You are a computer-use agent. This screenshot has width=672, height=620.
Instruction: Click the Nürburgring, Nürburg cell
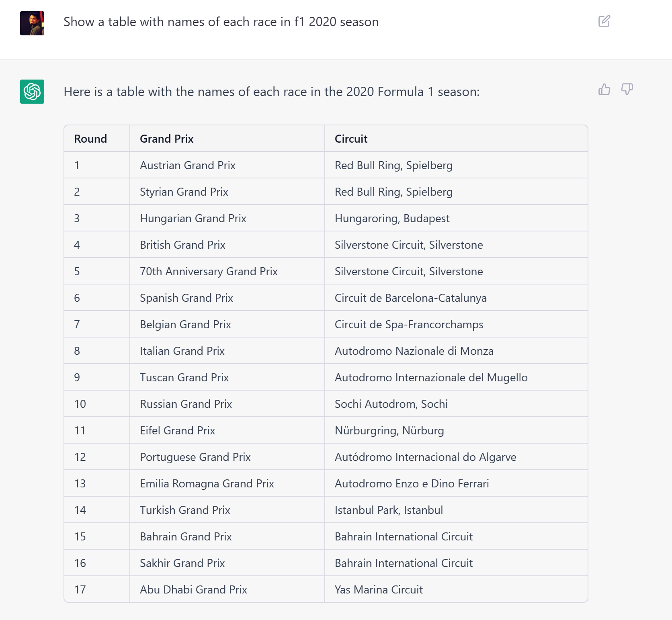[389, 430]
